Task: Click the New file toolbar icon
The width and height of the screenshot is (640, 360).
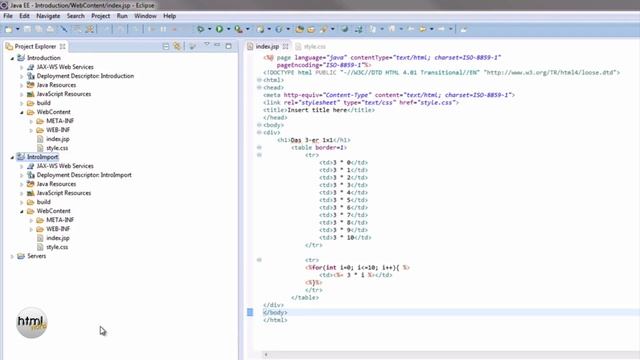Action: pos(9,29)
